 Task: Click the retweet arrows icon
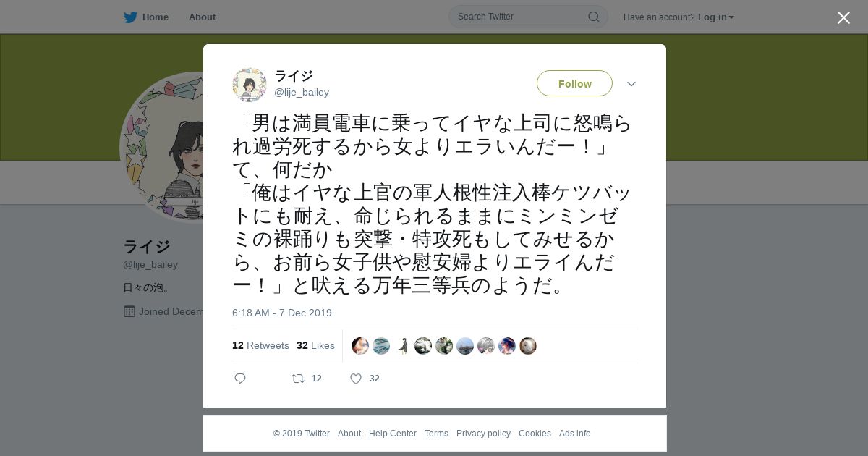pyautogui.click(x=297, y=379)
